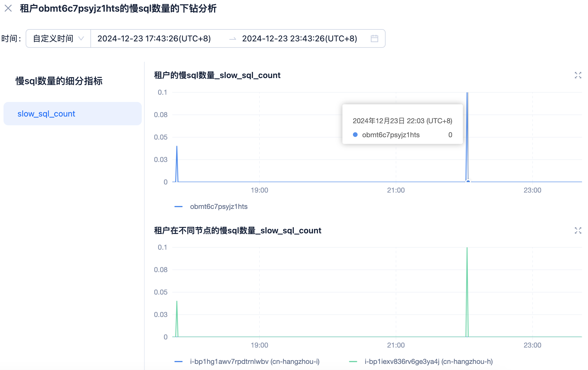Close the drill-down analysis panel
The image size is (588, 370).
[x=8, y=8]
